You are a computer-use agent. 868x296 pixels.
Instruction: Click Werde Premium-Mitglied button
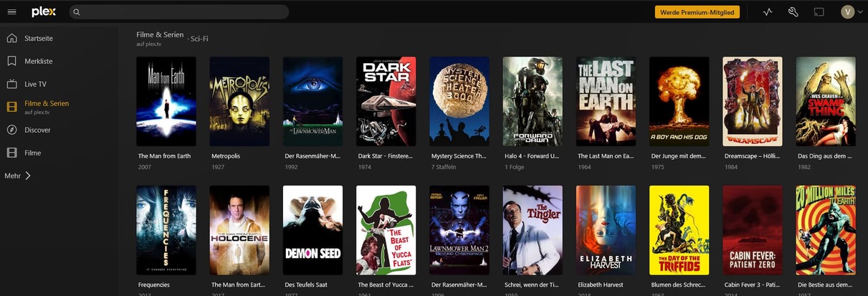[x=697, y=12]
